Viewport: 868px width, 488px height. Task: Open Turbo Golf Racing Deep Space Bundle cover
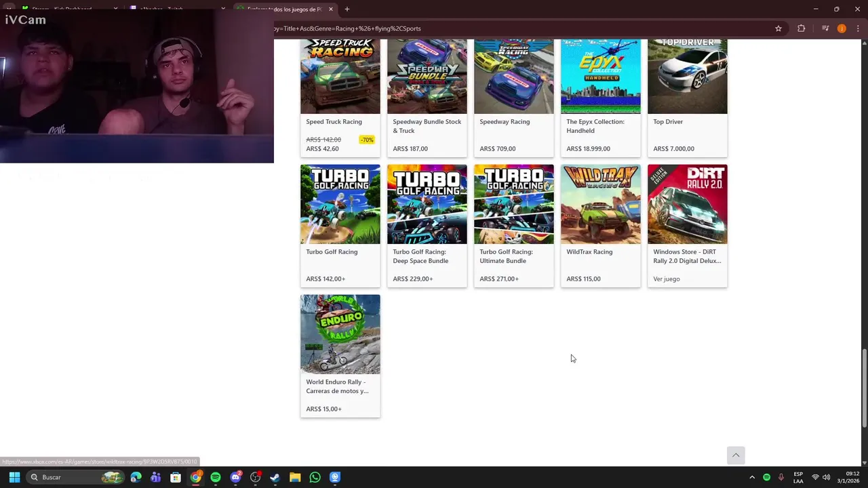tap(427, 204)
